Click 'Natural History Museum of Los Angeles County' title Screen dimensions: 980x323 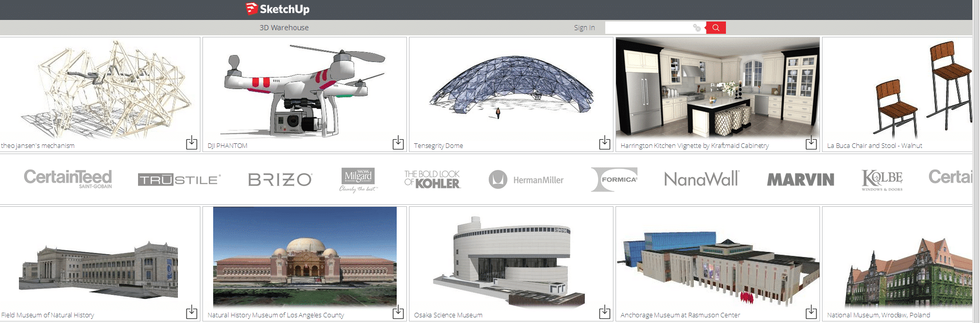(x=276, y=315)
